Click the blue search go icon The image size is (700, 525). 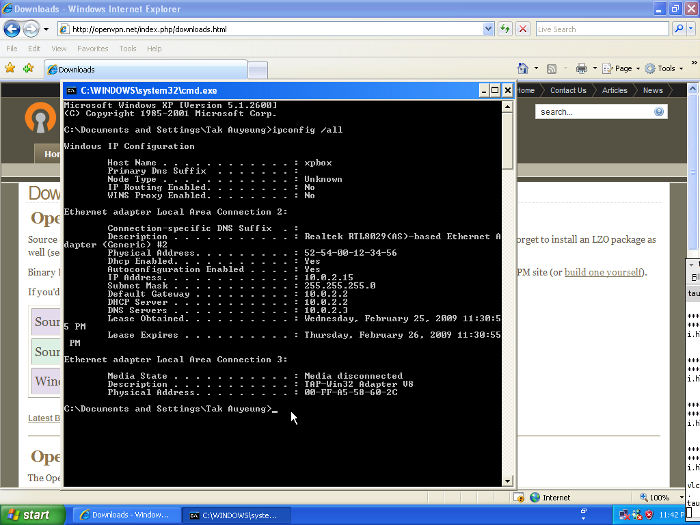(659, 112)
